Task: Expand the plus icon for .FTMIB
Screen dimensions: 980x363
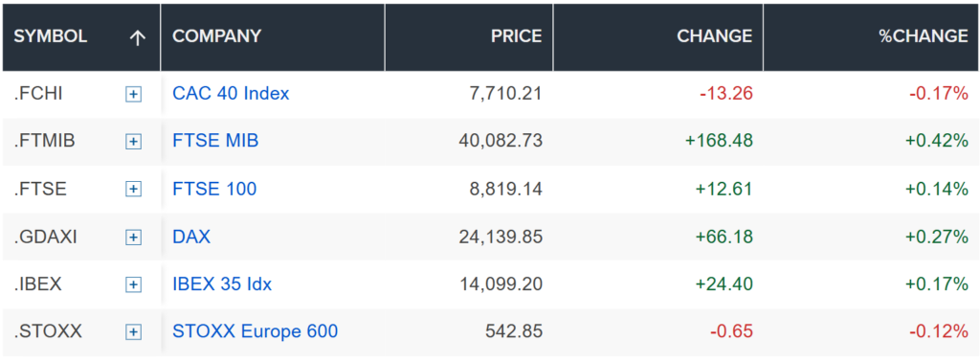Action: coord(133,142)
